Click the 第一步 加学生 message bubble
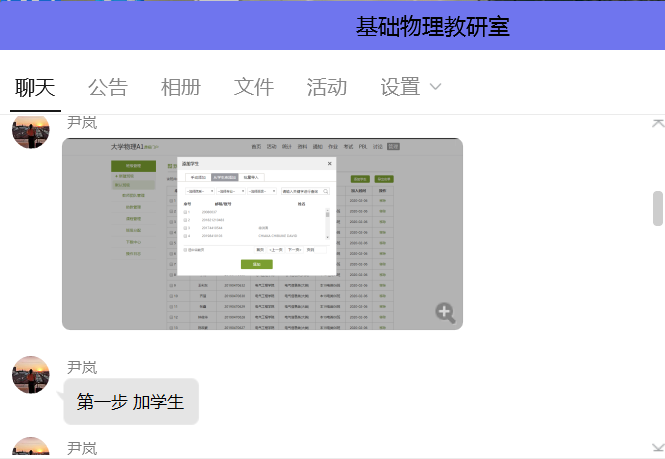 click(131, 402)
